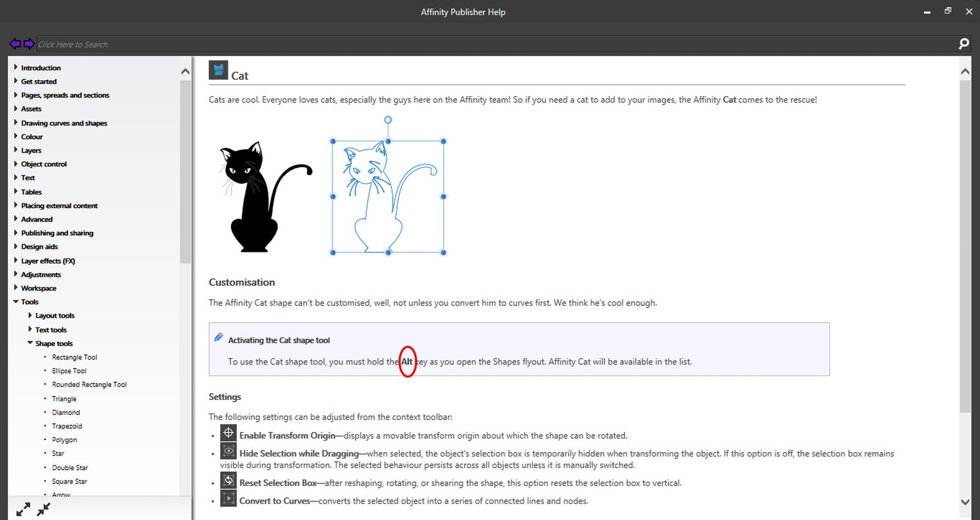Expand Drawing curves and shapes

tap(15, 123)
